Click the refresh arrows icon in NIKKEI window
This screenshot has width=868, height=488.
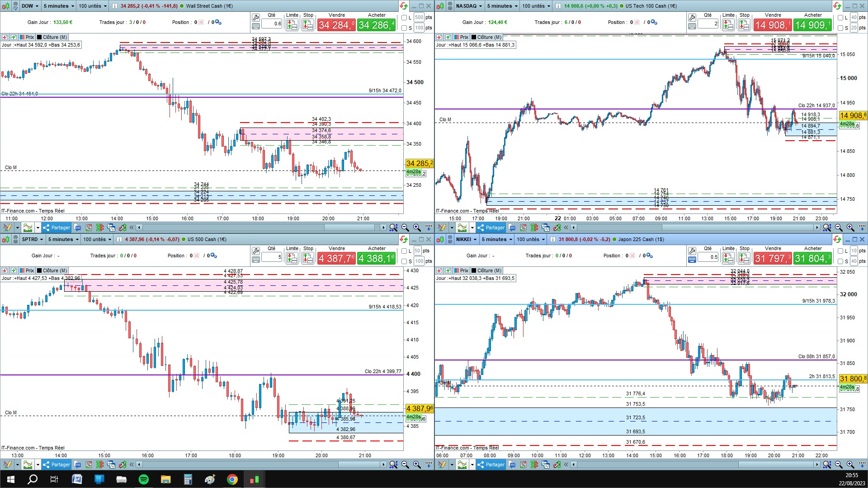pyautogui.click(x=837, y=239)
